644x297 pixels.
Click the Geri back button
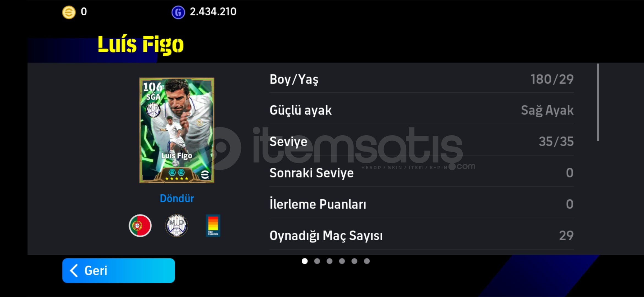click(x=119, y=271)
